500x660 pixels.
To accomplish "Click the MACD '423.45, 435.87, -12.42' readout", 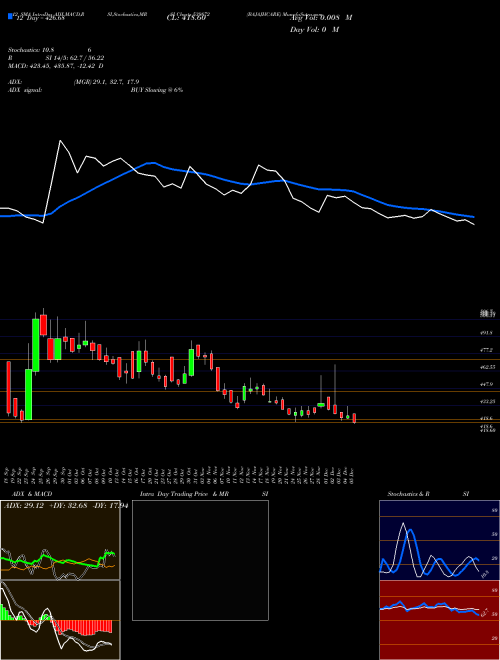I will coord(64,66).
